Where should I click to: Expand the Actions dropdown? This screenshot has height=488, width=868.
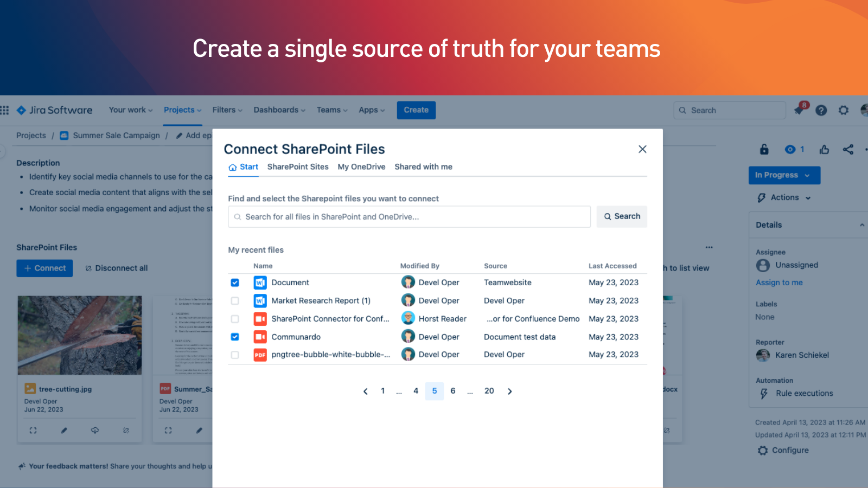click(784, 198)
